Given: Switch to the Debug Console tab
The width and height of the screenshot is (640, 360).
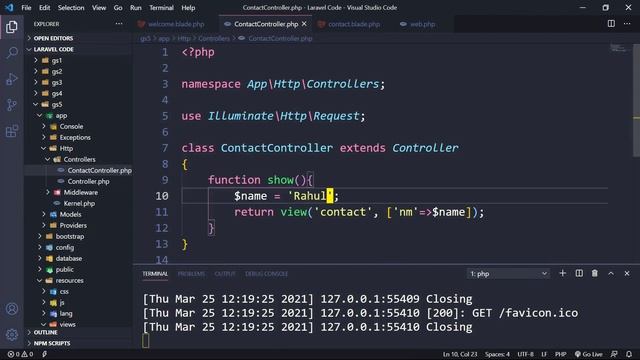Looking at the screenshot, I should (266, 274).
